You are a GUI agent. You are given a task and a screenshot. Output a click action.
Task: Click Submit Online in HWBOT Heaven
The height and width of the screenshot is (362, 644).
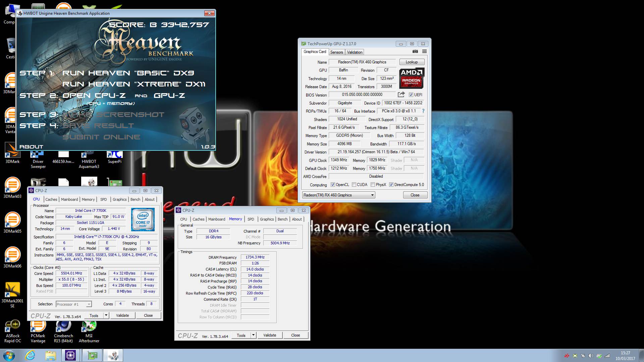click(x=101, y=137)
